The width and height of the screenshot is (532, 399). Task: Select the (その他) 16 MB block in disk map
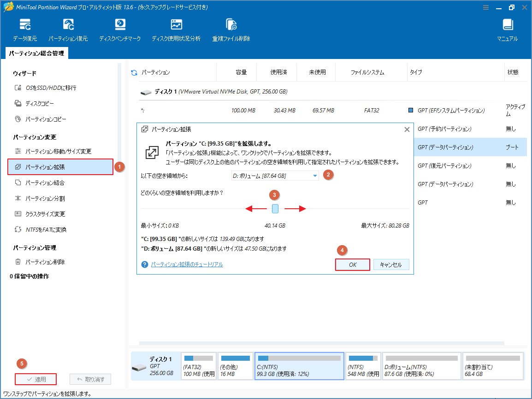235,366
